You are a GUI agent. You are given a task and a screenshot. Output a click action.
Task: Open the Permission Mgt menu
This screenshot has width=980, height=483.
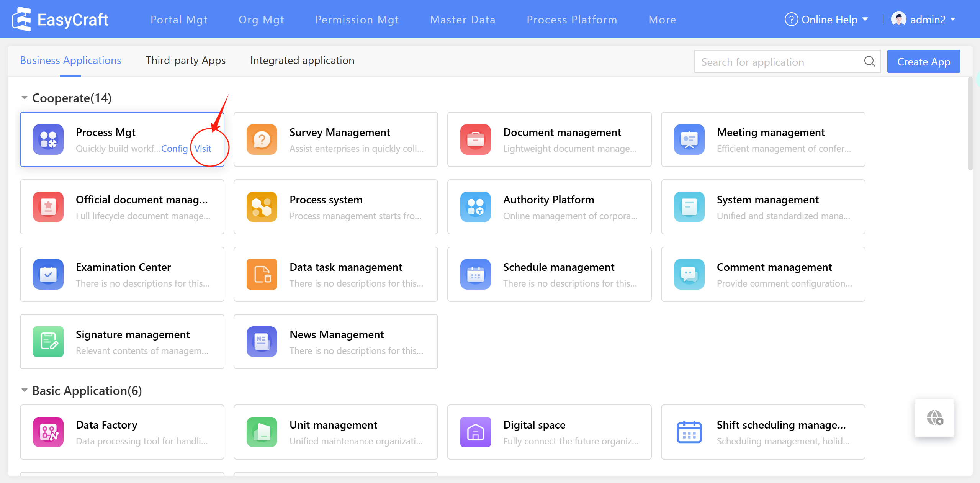[357, 20]
